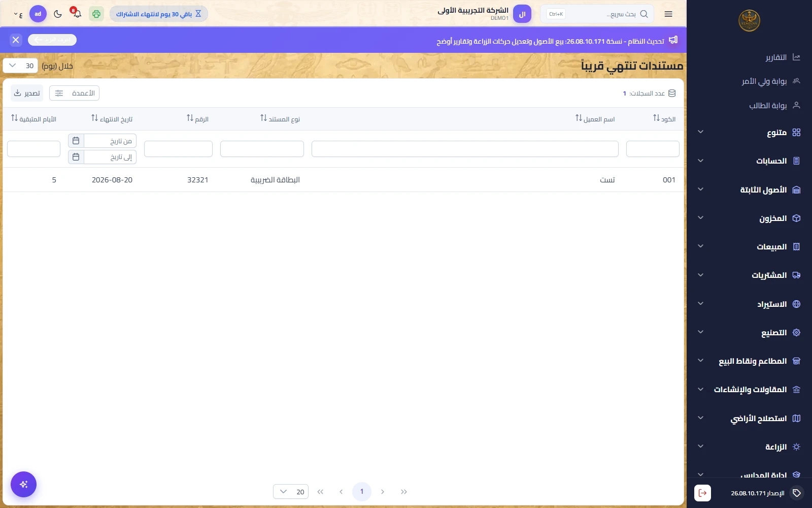Sort by 'الكود' column
This screenshot has height=508, width=812.
664,118
